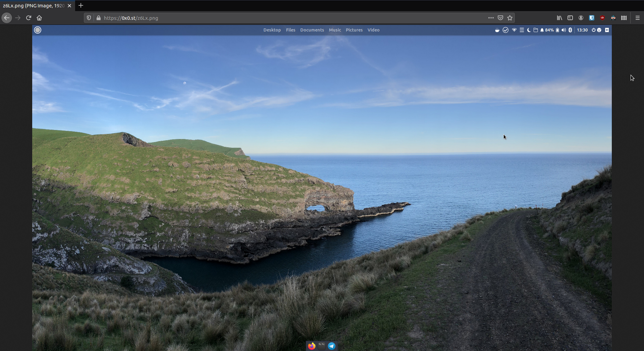Bookmark this page with star icon
Viewport: 644px width, 351px height.
point(510,18)
